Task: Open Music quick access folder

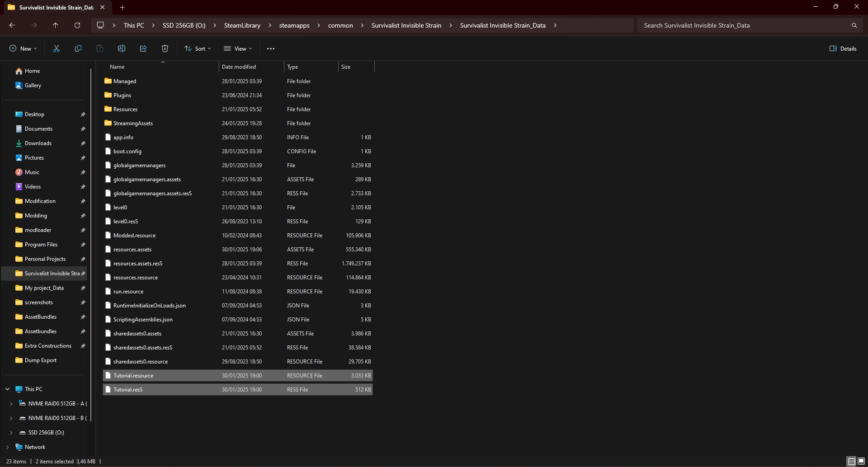Action: [x=28, y=172]
